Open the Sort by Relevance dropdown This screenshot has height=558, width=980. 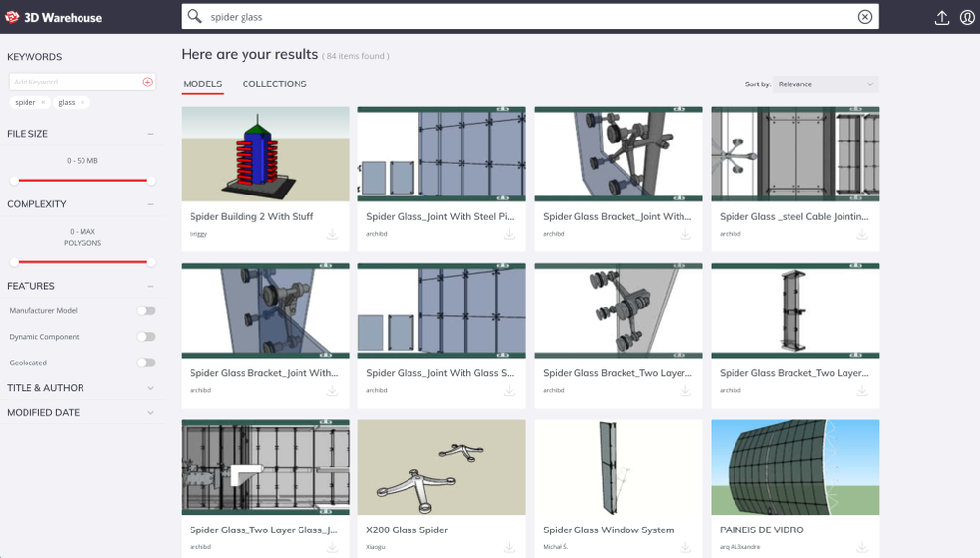(825, 84)
